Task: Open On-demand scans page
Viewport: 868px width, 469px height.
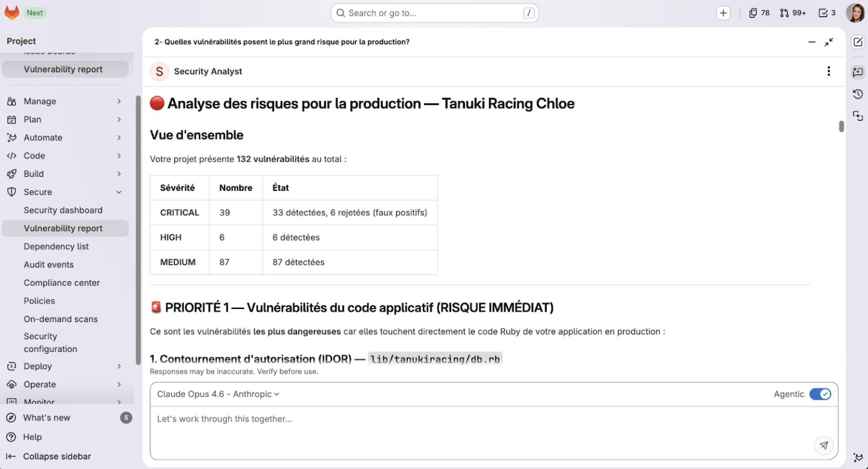Action: click(x=66, y=319)
